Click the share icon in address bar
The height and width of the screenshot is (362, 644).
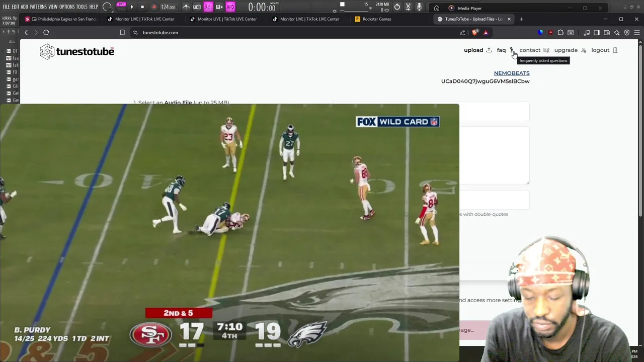click(x=462, y=33)
